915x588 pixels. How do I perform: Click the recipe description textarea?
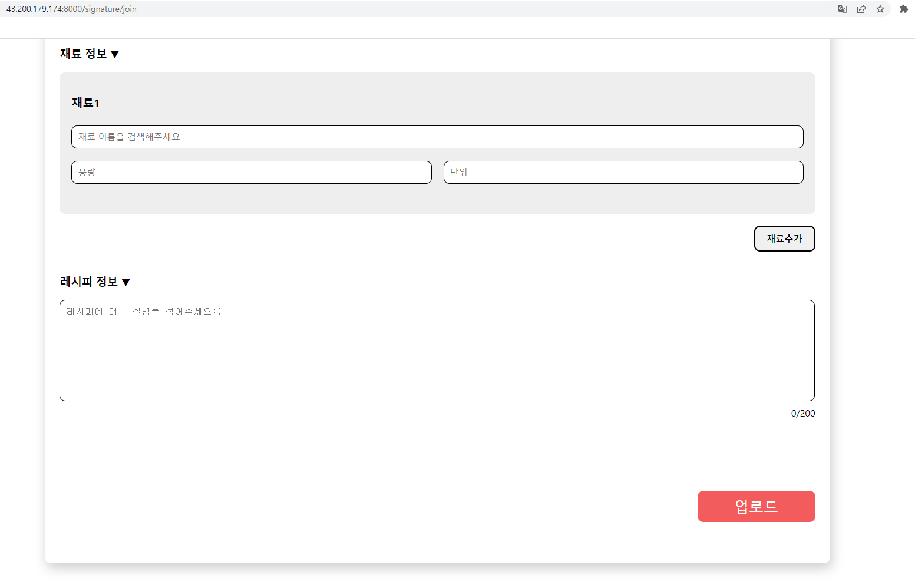pyautogui.click(x=437, y=351)
